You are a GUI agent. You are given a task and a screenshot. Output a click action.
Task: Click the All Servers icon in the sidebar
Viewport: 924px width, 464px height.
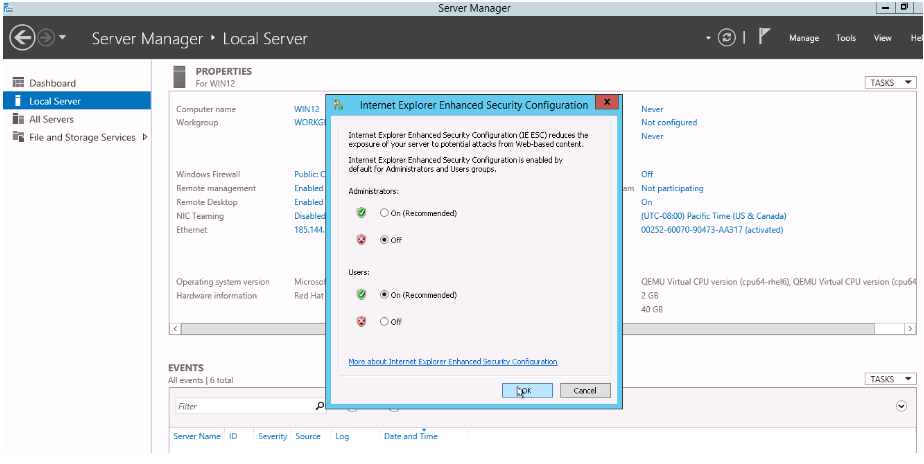point(18,119)
